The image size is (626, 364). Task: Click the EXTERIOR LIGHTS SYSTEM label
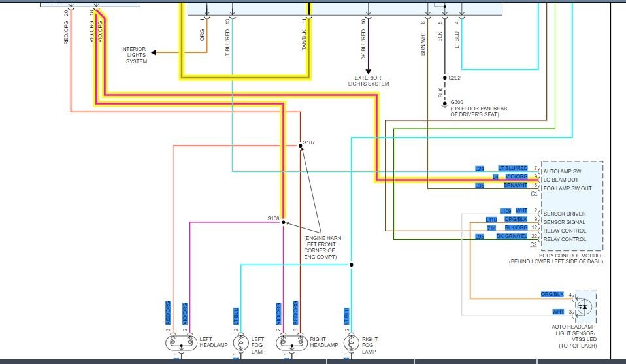(x=368, y=80)
